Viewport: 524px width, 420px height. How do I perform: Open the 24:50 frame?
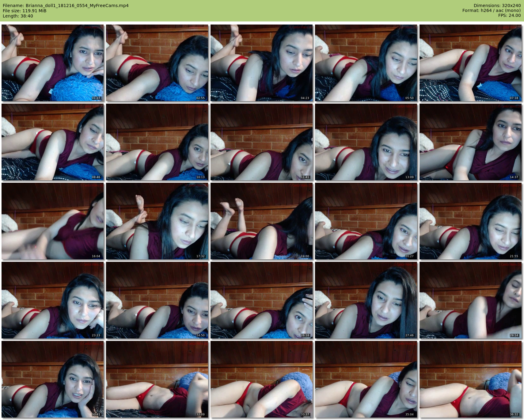tap(157, 300)
